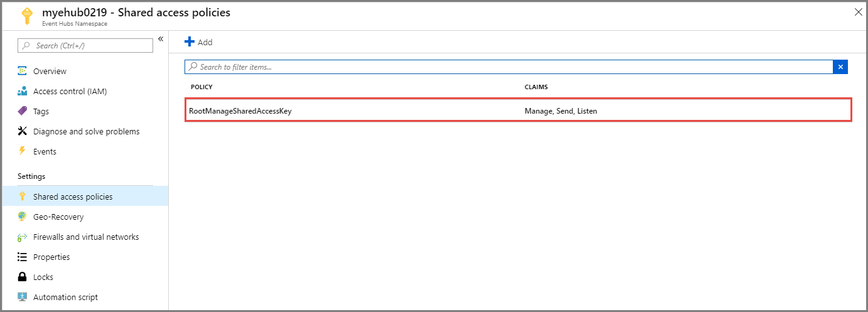Go to the Tags menu item
Image resolution: width=868 pixels, height=312 pixels.
coord(41,111)
